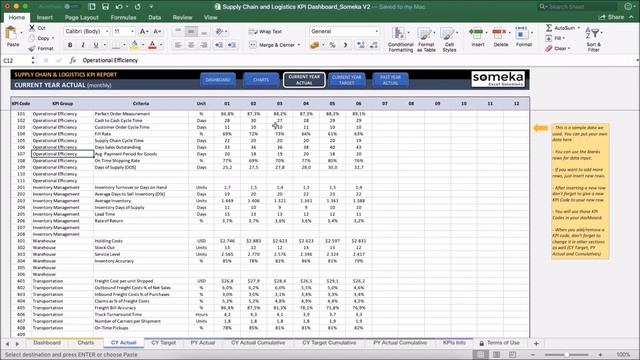Switch to the Data ribbon tab
Image resolution: width=640 pixels, height=360 pixels.
pyautogui.click(x=154, y=18)
